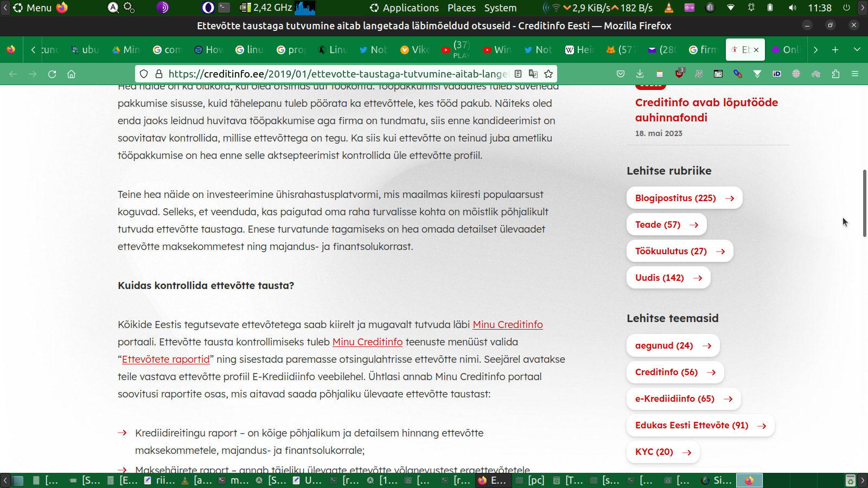Select the '18. mai 2023' date text
This screenshot has height=488, width=868.
pyautogui.click(x=659, y=133)
